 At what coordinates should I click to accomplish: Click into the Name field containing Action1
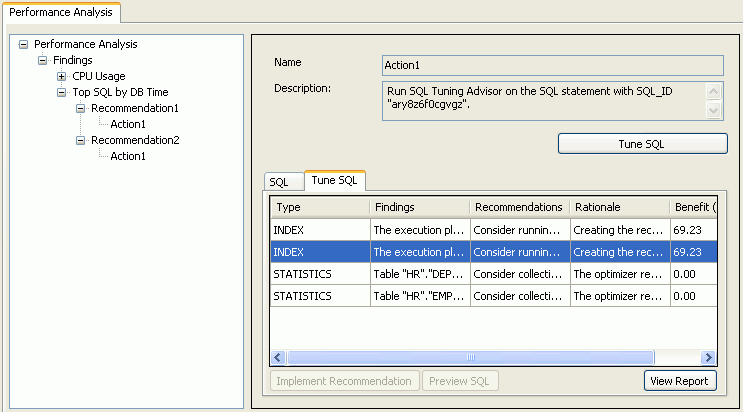[553, 65]
